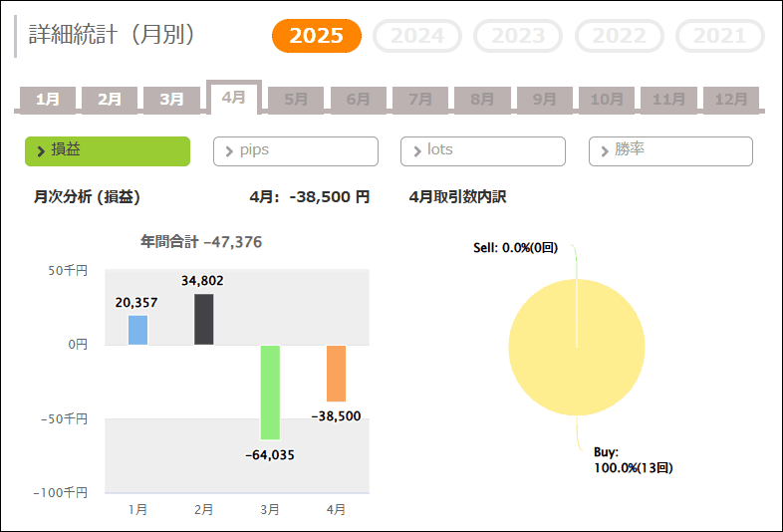Select the green March bar -64,035
Screen dimensions: 783x532
(270, 393)
